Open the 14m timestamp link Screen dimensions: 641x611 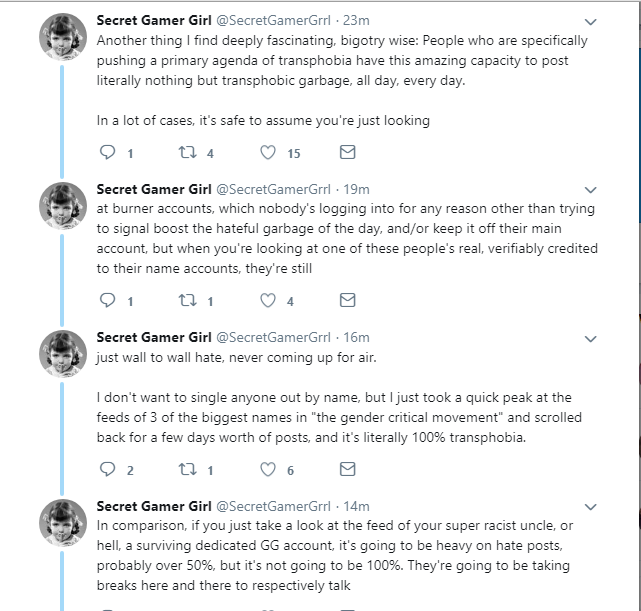(x=356, y=506)
